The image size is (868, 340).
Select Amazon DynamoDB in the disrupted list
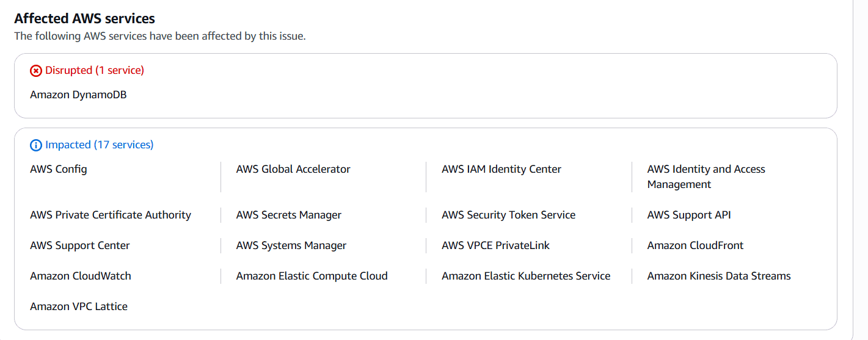coord(78,95)
